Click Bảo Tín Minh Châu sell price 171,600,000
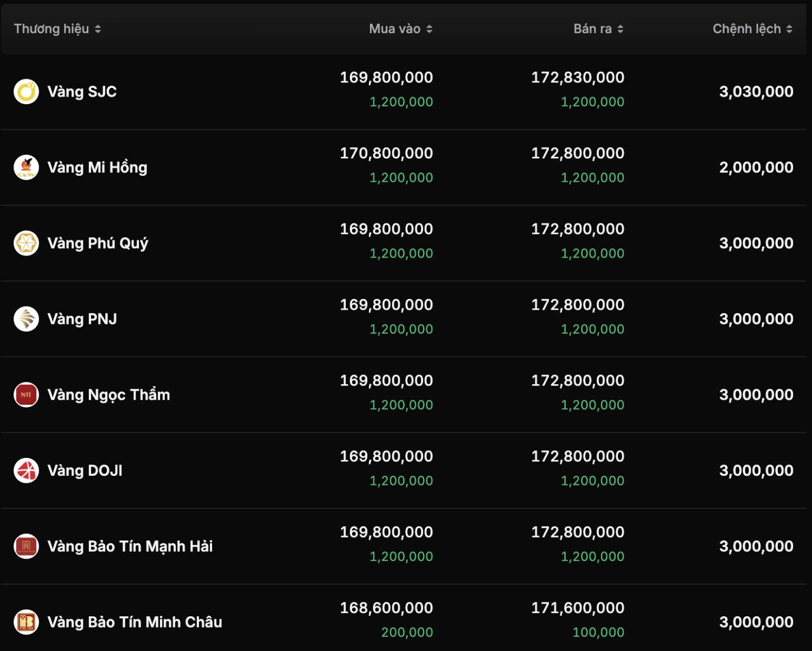 (x=578, y=608)
